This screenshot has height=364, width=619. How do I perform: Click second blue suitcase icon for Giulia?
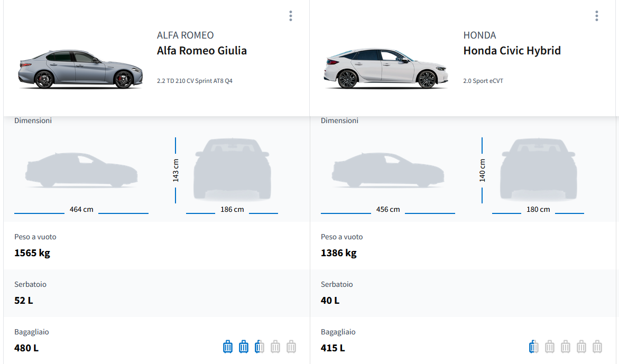tap(244, 347)
